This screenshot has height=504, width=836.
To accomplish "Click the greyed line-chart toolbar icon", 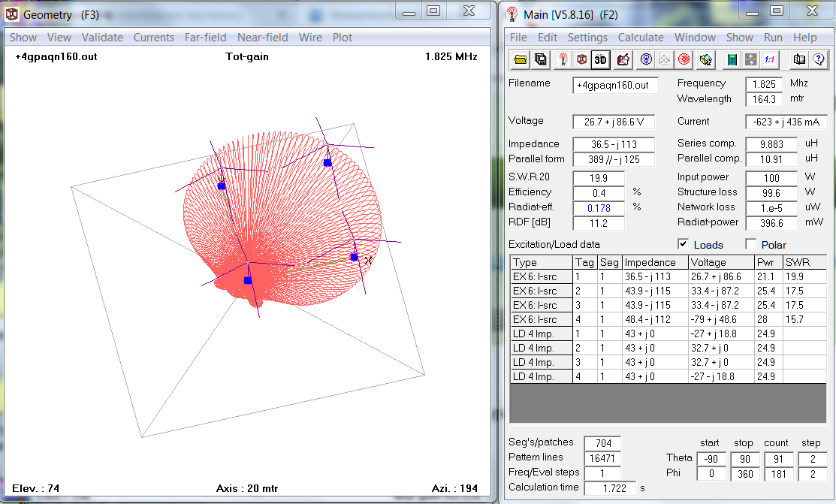I will [664, 60].
